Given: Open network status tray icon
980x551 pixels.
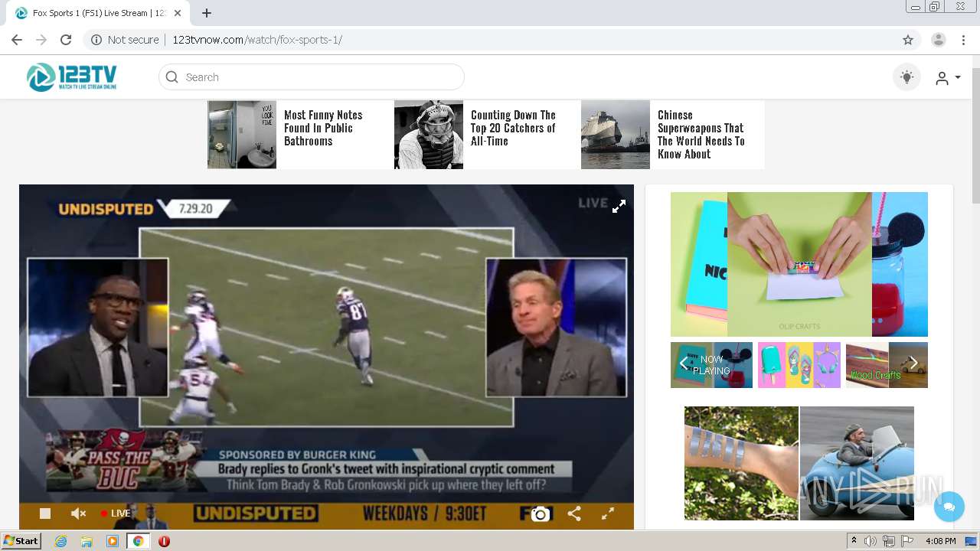Looking at the screenshot, I should pos(889,541).
